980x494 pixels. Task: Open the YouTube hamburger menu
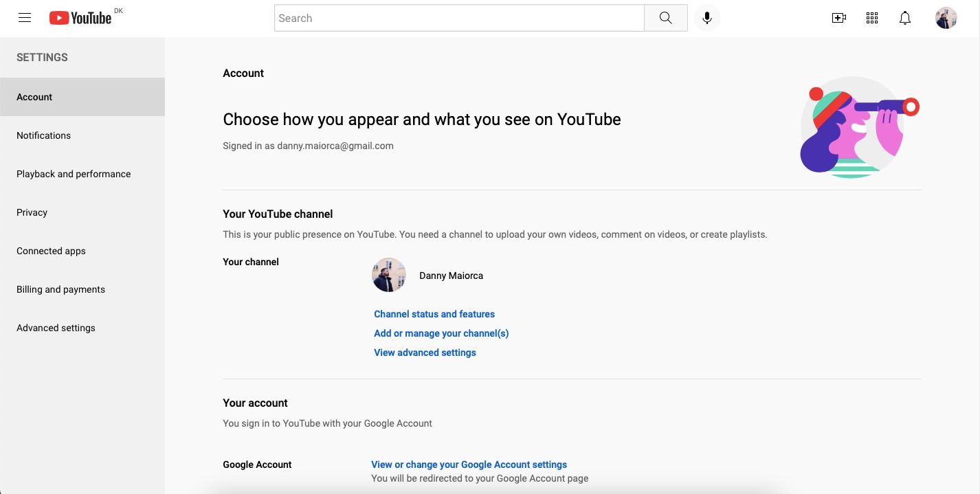pos(25,18)
